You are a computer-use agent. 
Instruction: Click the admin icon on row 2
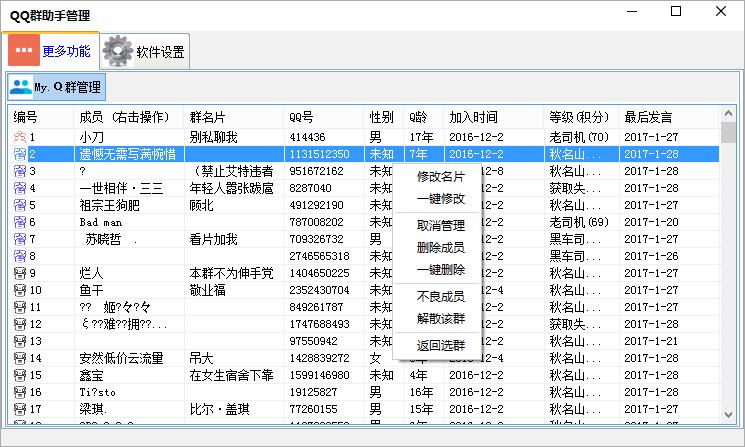point(19,154)
